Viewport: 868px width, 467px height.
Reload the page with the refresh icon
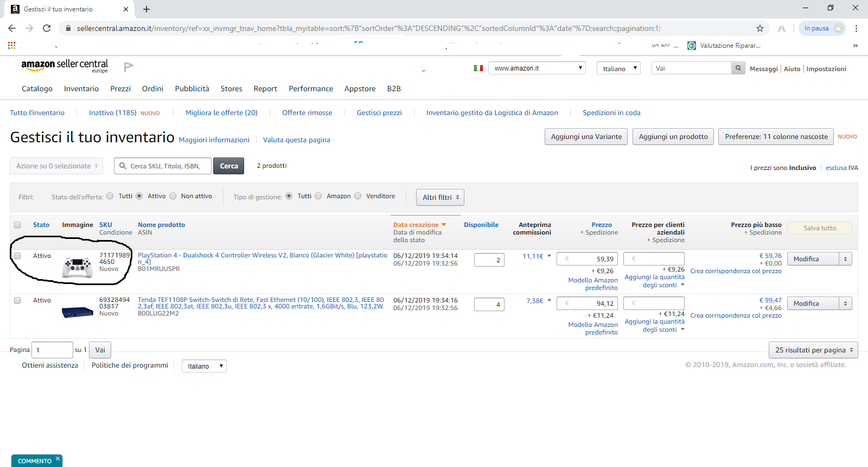tap(47, 28)
